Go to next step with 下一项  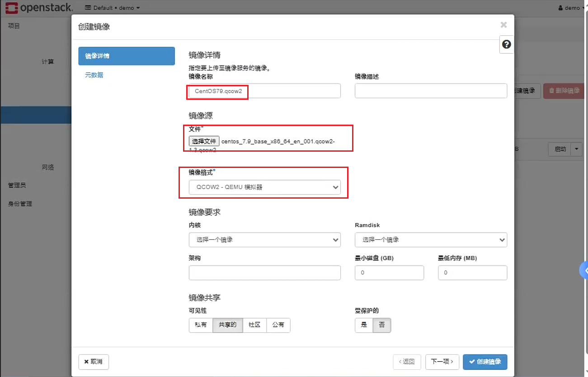point(442,362)
